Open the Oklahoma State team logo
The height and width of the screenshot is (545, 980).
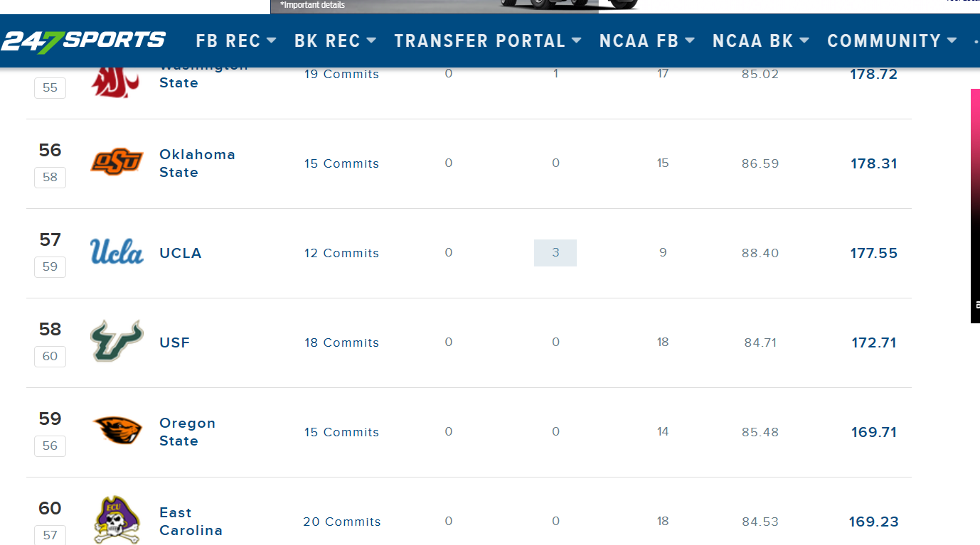pyautogui.click(x=117, y=162)
